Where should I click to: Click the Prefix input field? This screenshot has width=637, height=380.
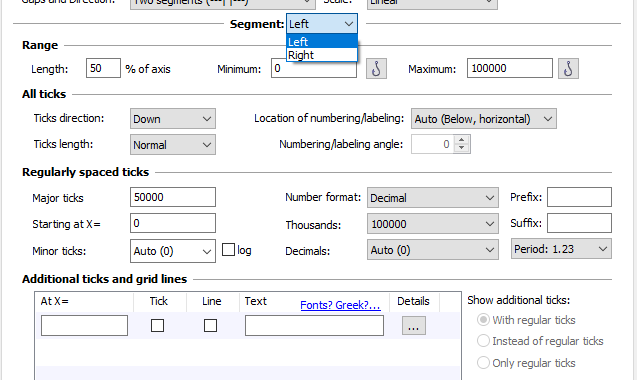pos(579,197)
